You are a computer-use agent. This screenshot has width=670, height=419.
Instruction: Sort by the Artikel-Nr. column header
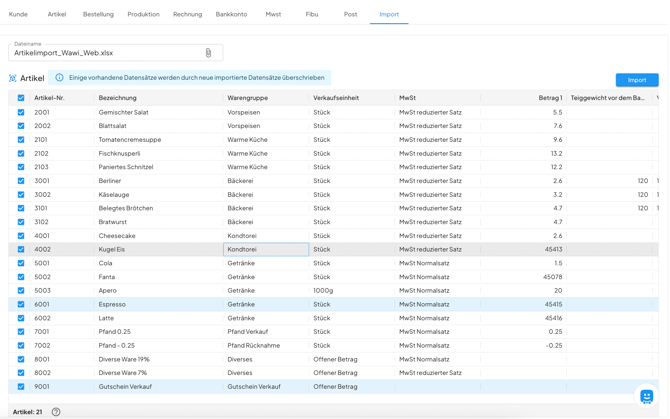point(50,98)
